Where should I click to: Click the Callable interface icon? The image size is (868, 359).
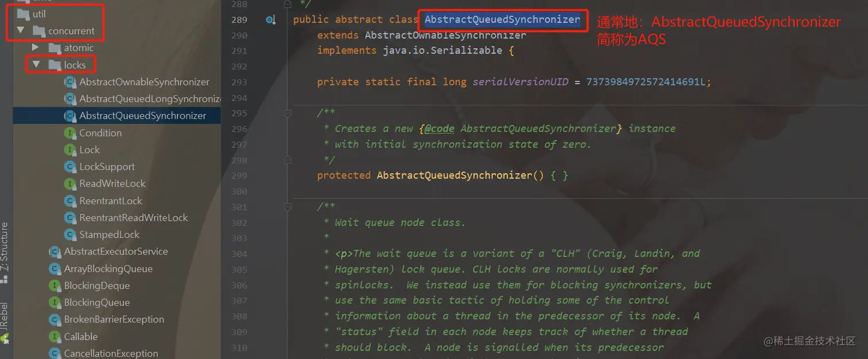[55, 337]
